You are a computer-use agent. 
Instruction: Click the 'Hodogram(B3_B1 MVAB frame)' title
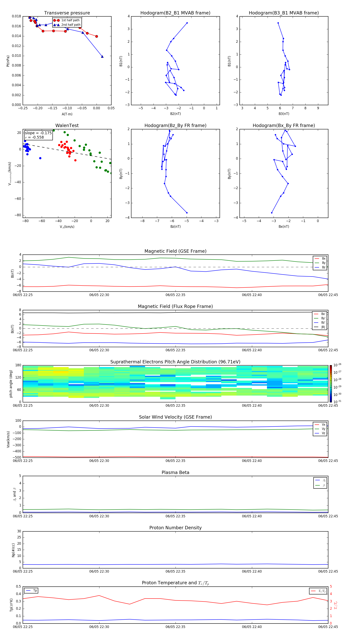284,13
